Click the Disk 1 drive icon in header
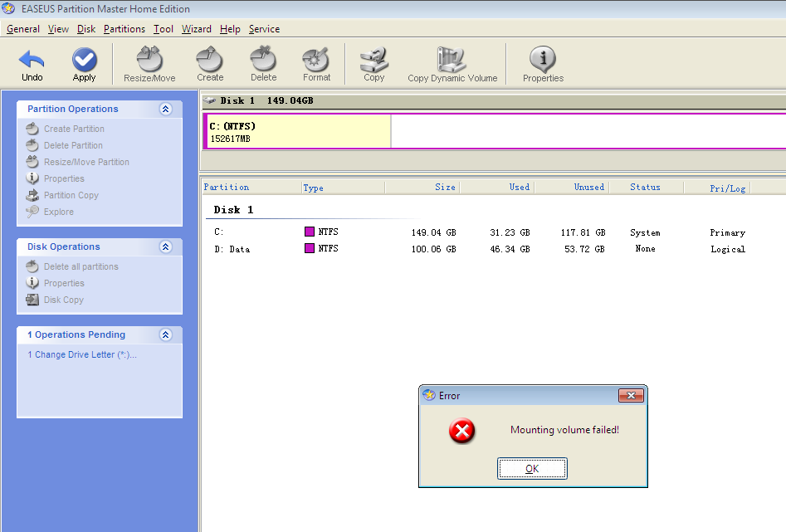Viewport: 786px width, 532px height. pos(209,100)
